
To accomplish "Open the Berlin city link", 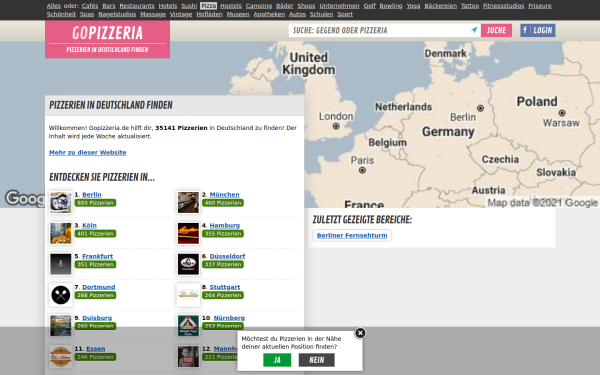I will click(92, 194).
